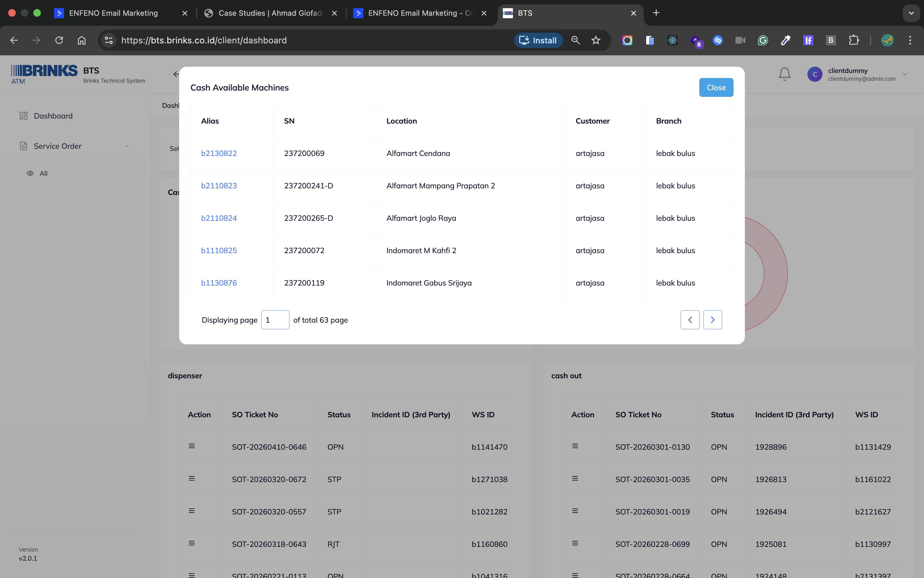Click next page arrow in pagination
Viewport: 924px width, 578px height.
click(x=712, y=320)
